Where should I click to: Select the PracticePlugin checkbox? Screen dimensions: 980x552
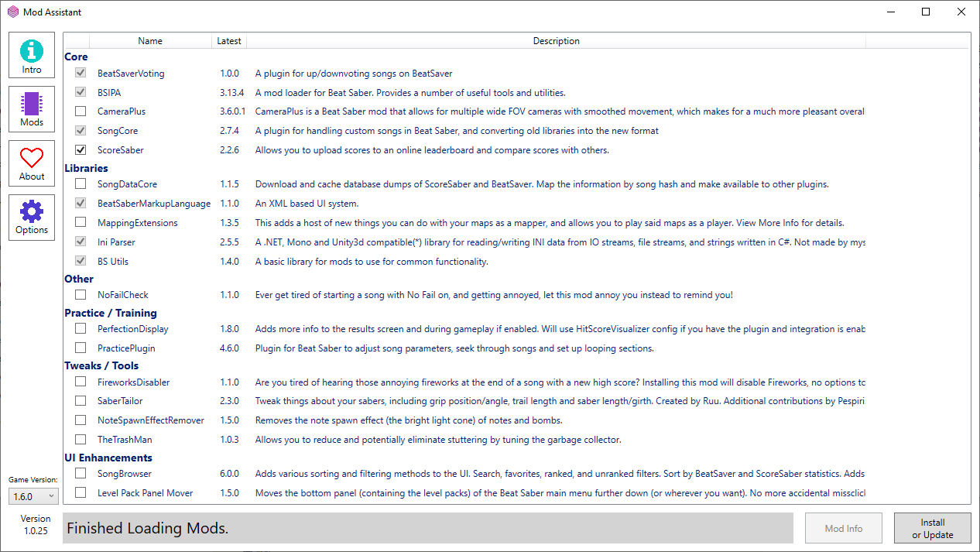click(81, 348)
